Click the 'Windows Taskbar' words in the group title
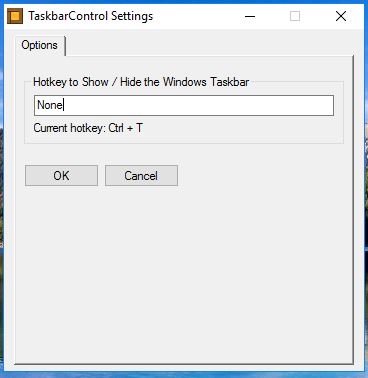This screenshot has height=378, width=368. (206, 82)
